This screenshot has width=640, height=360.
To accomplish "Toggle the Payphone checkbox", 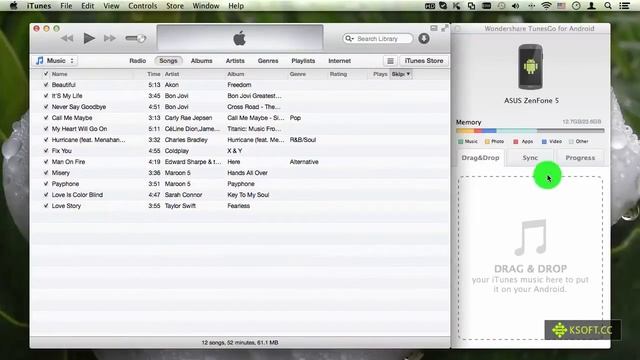I will (46, 184).
